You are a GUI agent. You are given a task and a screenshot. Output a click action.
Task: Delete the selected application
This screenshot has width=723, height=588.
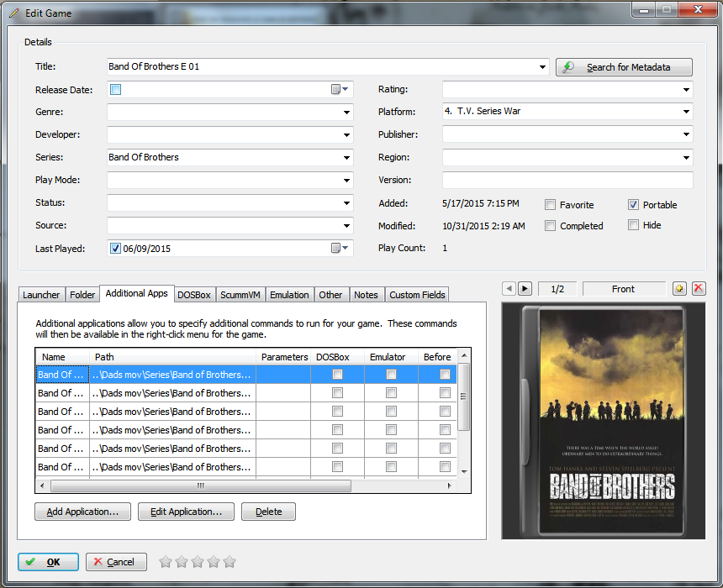pos(268,512)
